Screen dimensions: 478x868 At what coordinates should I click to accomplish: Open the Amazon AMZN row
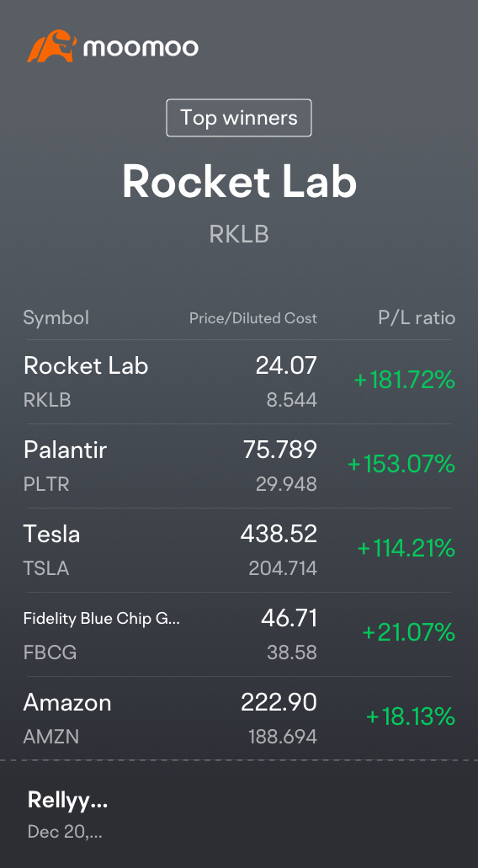coord(239,718)
